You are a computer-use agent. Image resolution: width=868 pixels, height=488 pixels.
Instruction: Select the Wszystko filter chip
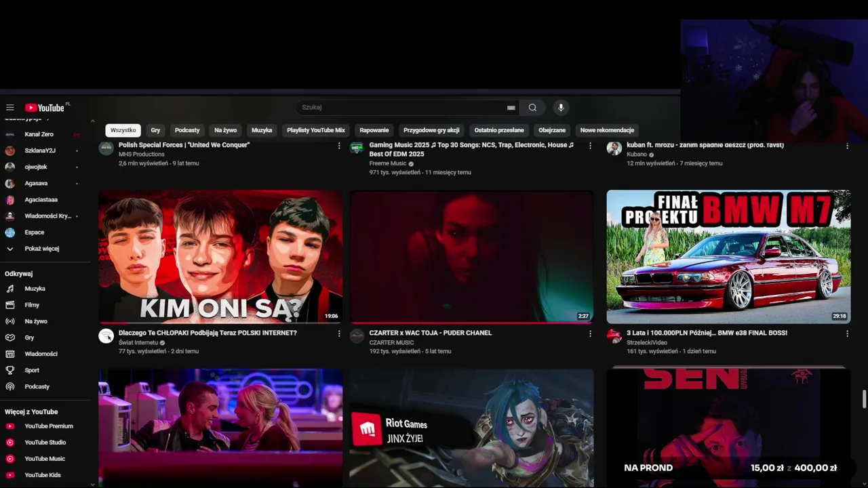pos(123,130)
